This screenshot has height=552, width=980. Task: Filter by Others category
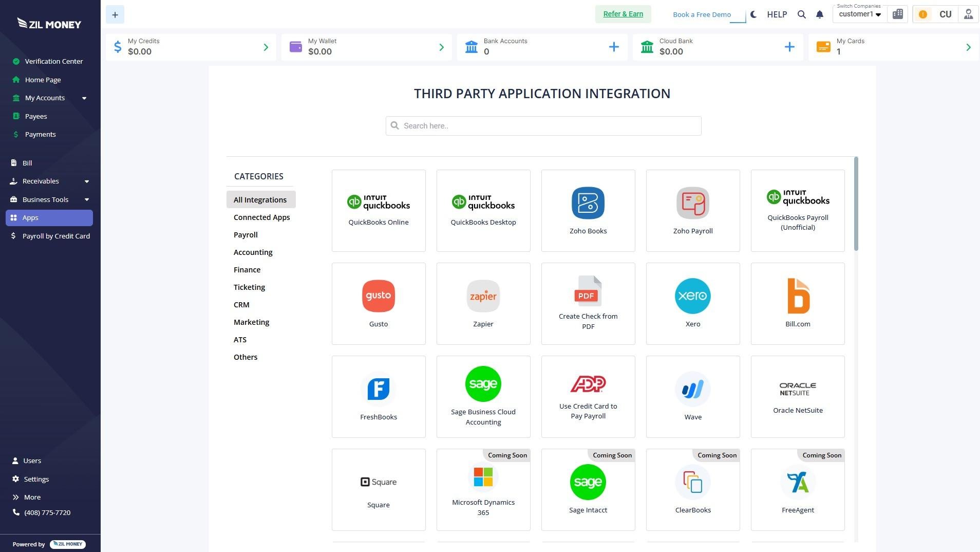(246, 357)
